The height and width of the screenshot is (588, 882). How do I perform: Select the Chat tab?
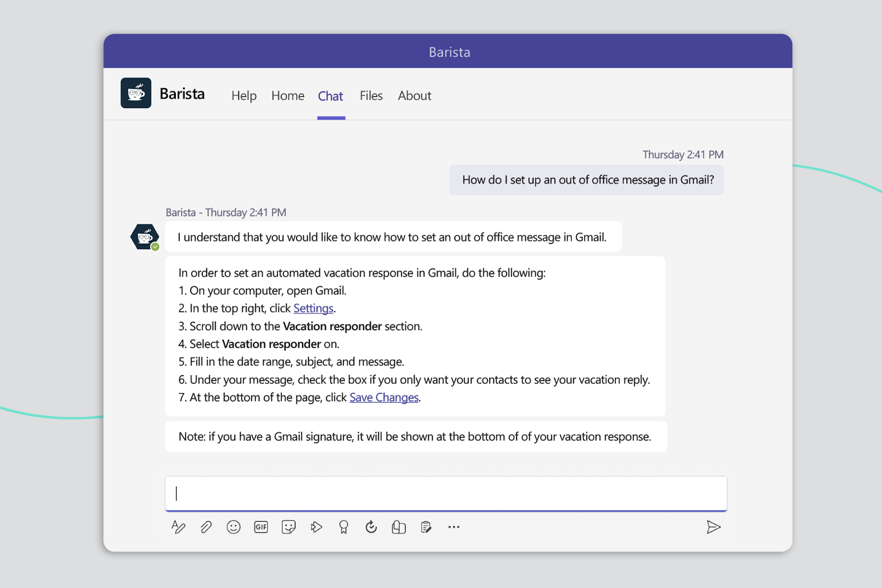(x=331, y=96)
